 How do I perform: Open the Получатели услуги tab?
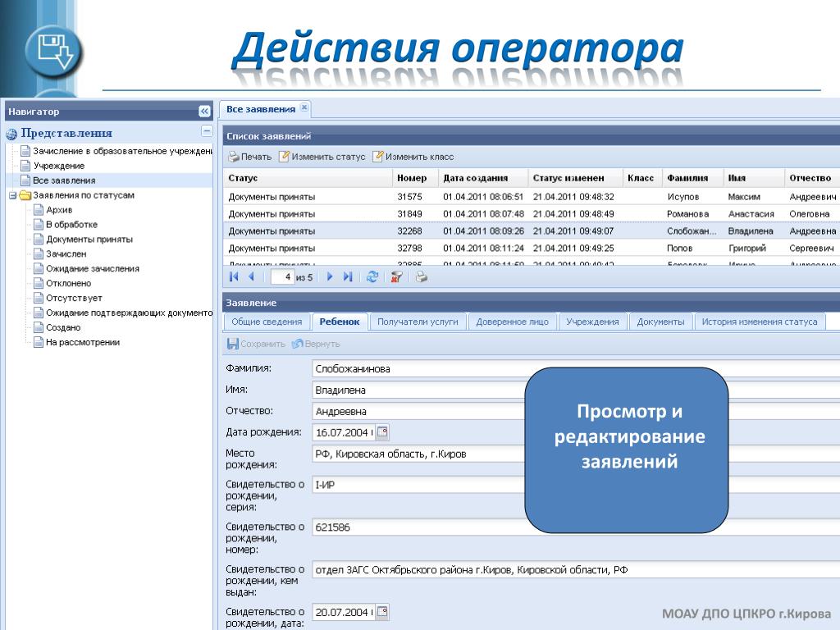click(418, 322)
